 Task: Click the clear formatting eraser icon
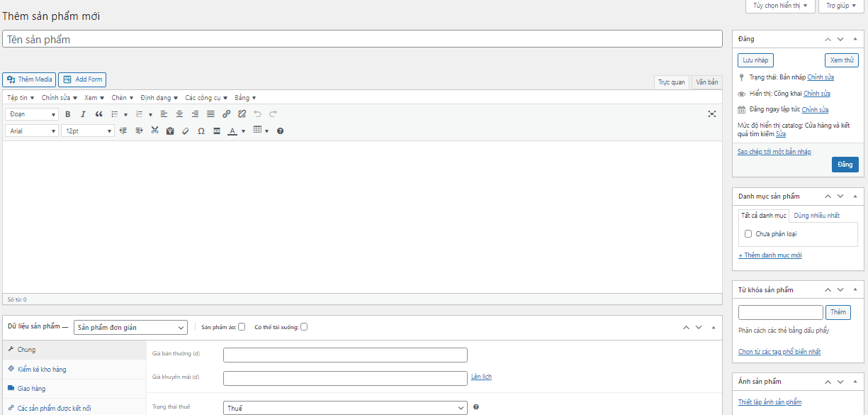point(186,131)
